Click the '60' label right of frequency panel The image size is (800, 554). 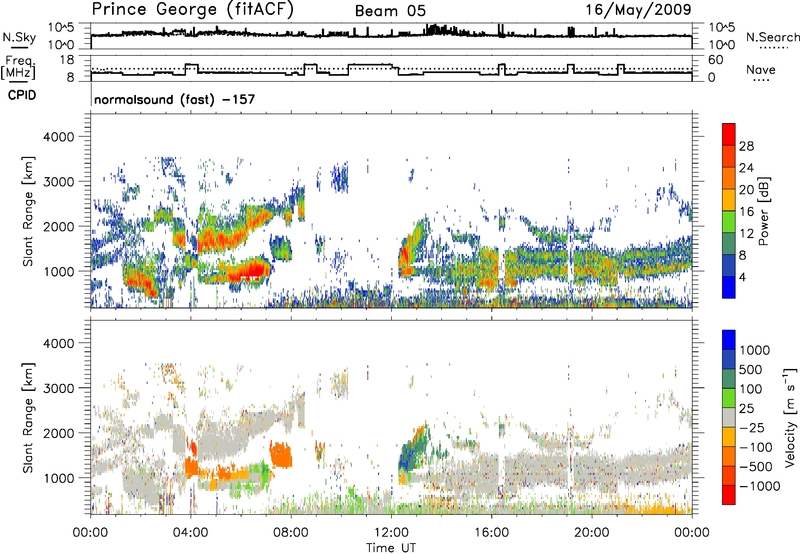coord(716,60)
